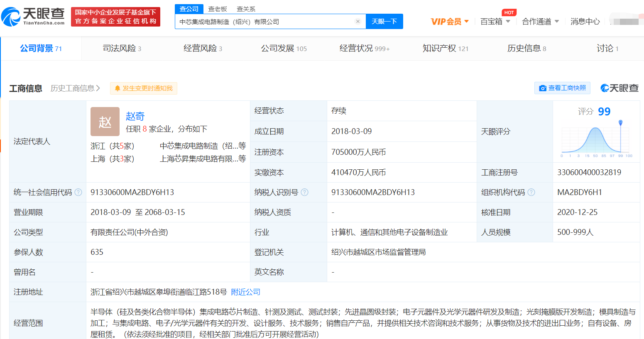Image resolution: width=644 pixels, height=339 pixels.
Task: Click the score value 99
Action: [604, 112]
